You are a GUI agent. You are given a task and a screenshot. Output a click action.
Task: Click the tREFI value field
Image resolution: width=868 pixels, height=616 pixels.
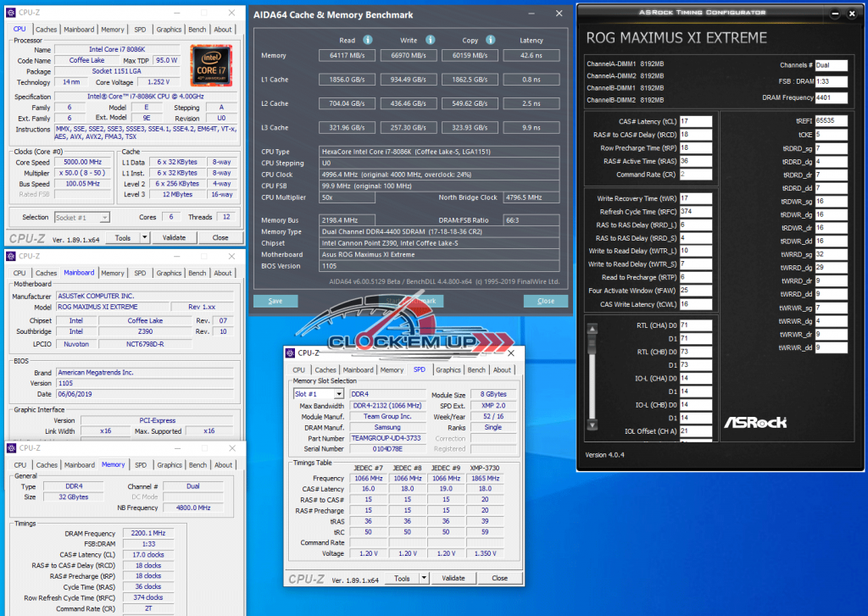coord(831,121)
